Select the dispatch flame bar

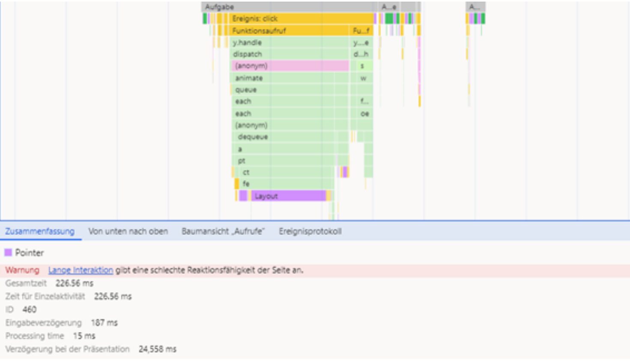tap(289, 54)
